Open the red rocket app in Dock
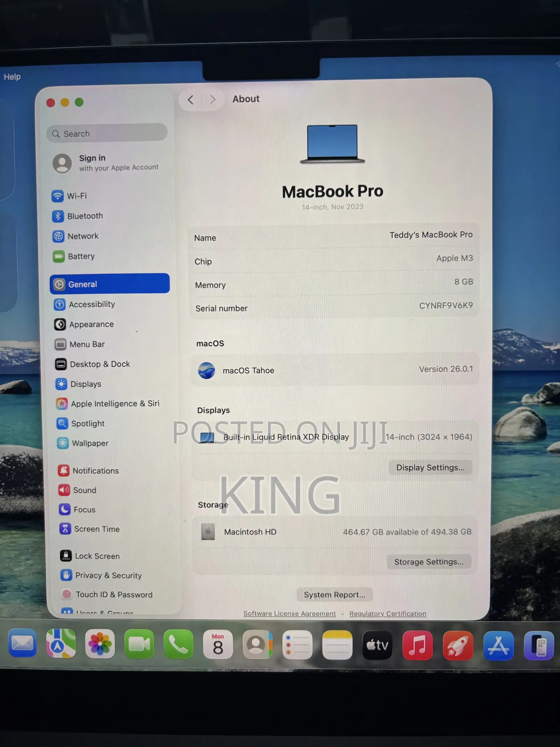 tap(458, 645)
